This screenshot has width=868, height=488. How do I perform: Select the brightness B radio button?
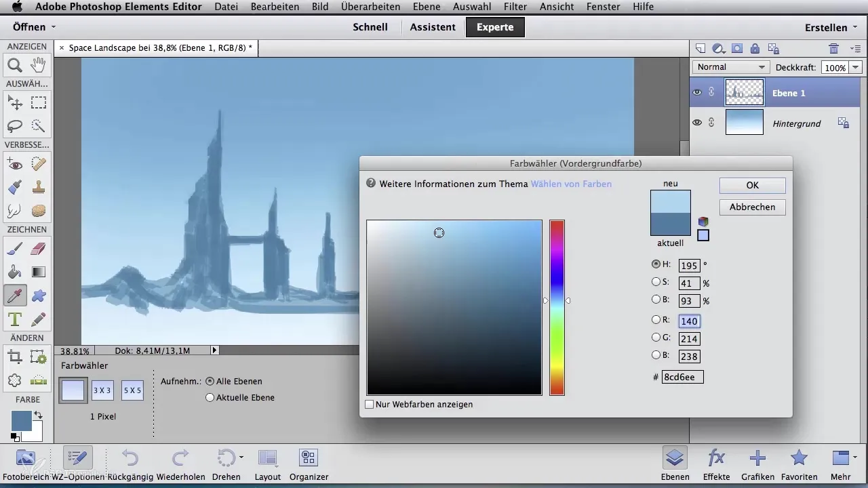656,300
